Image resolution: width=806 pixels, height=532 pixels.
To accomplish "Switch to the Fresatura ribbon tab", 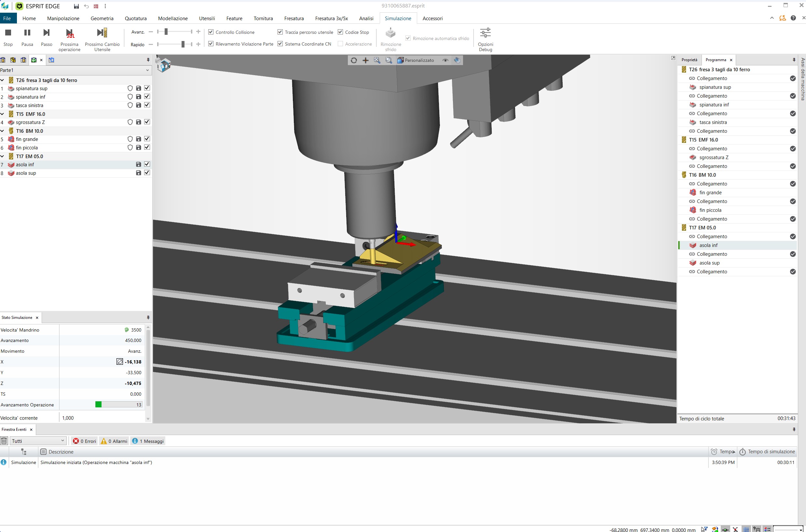I will 294,18.
